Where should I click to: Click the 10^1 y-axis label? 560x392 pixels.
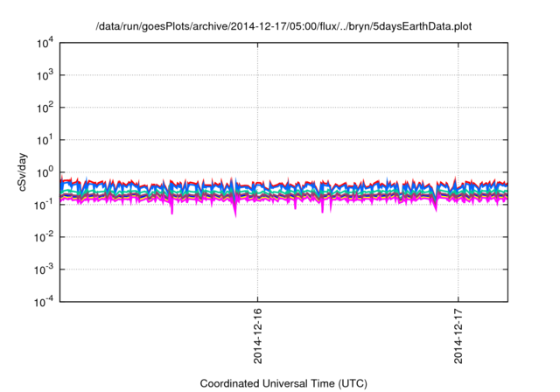(x=45, y=140)
